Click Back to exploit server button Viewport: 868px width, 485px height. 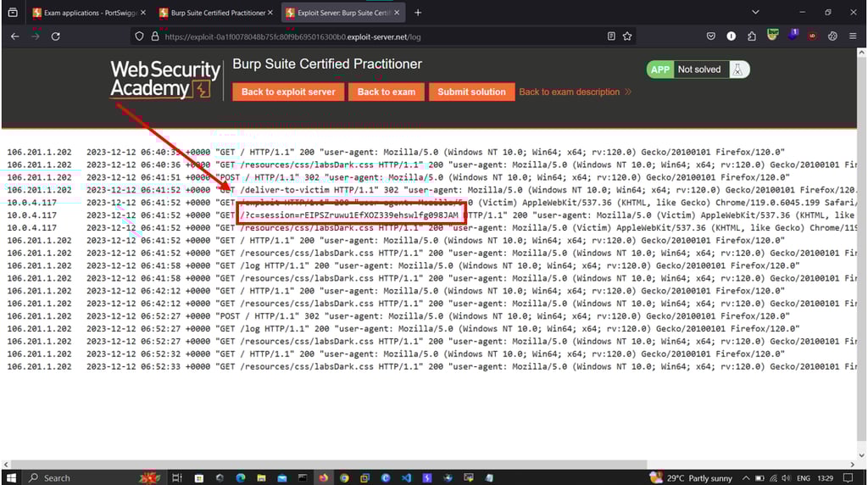point(288,92)
